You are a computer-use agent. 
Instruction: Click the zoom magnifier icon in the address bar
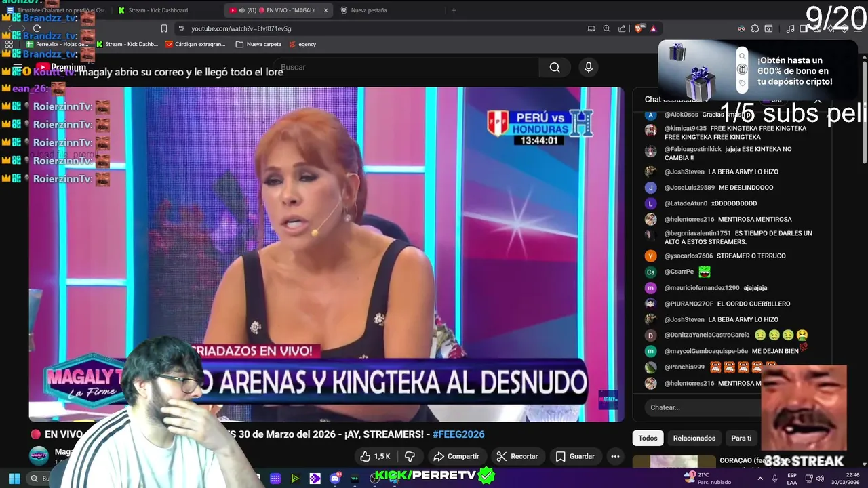point(607,28)
